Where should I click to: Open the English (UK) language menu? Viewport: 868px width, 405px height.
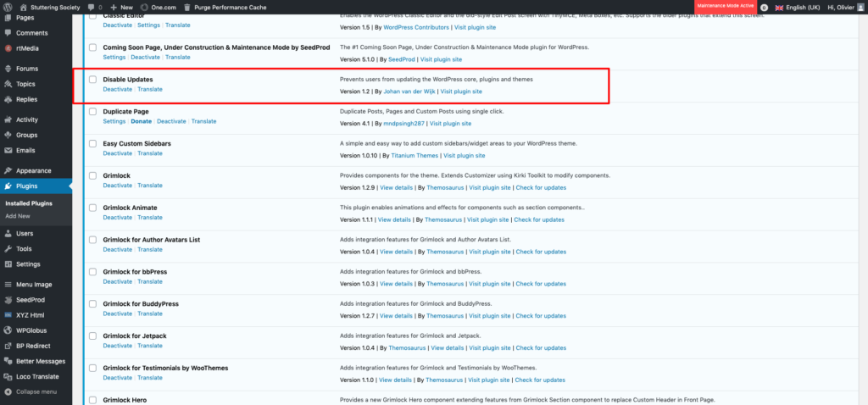[x=797, y=8]
